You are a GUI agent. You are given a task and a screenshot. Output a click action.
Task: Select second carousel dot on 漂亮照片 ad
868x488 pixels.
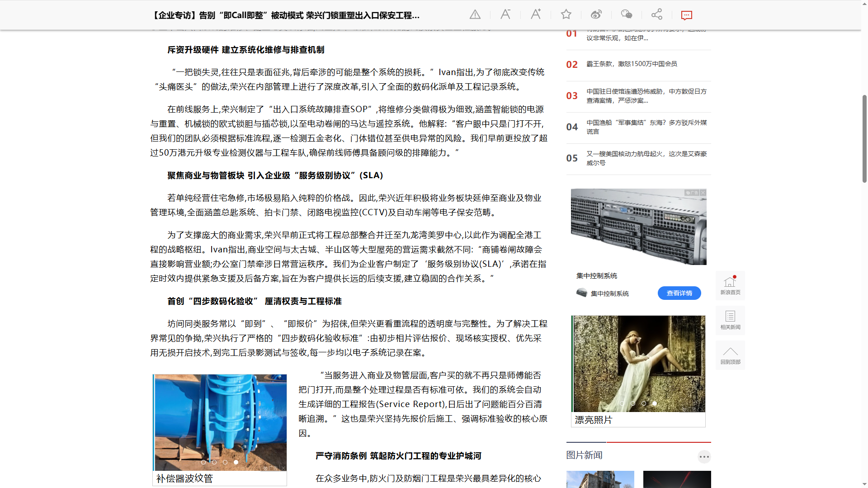pyautogui.click(x=633, y=403)
